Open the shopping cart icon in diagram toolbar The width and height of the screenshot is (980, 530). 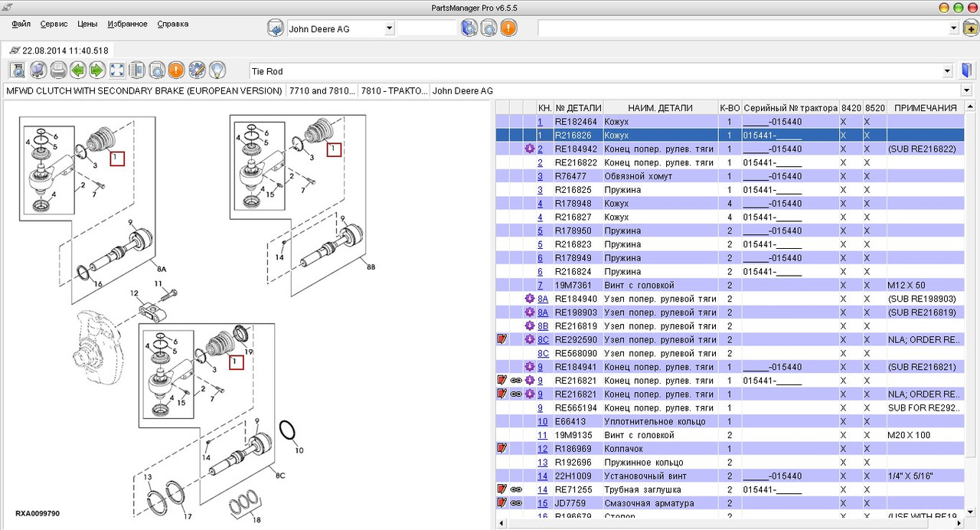pyautogui.click(x=38, y=71)
